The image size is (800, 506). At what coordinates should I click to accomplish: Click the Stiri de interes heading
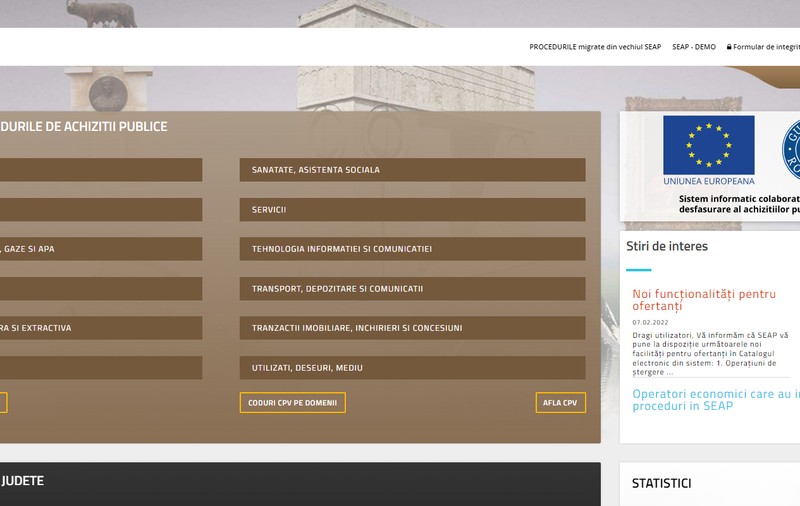coord(667,246)
